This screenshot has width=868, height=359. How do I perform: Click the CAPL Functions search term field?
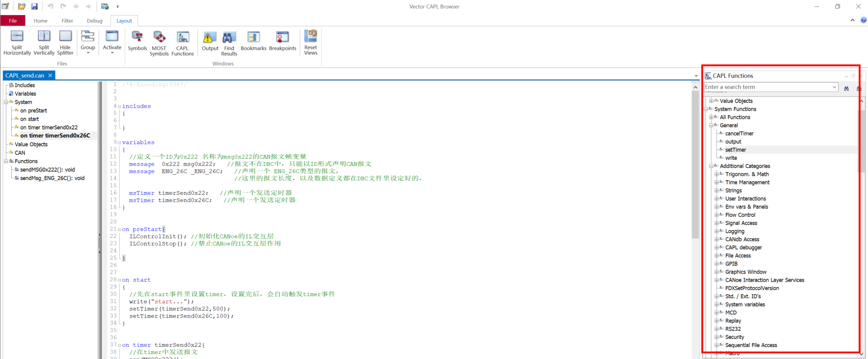click(x=768, y=87)
